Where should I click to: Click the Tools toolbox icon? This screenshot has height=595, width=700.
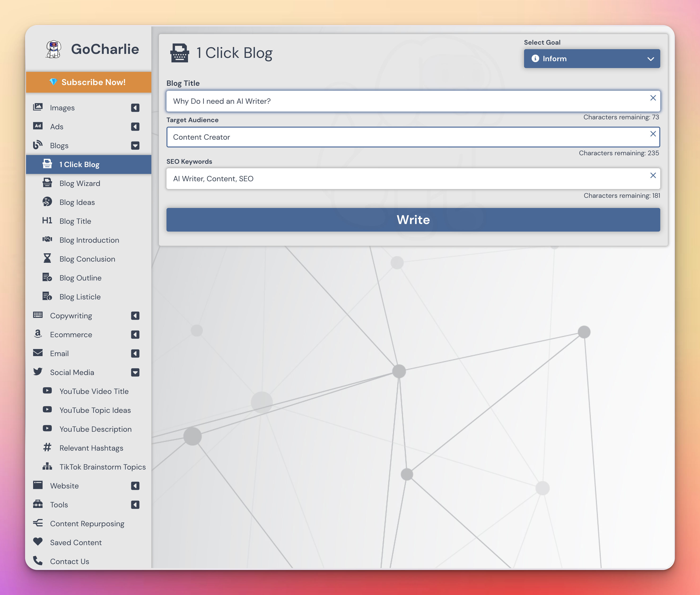tap(38, 504)
